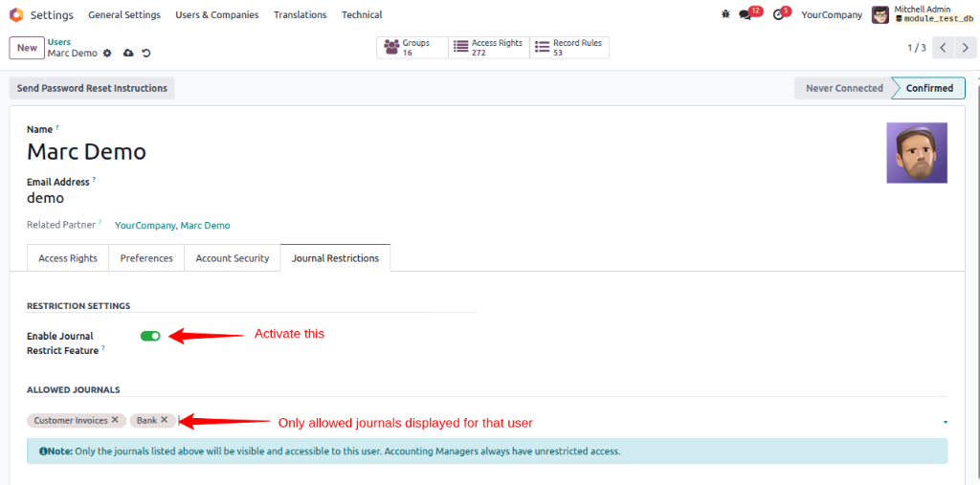
Task: Open the General Settings menu
Action: point(124,14)
